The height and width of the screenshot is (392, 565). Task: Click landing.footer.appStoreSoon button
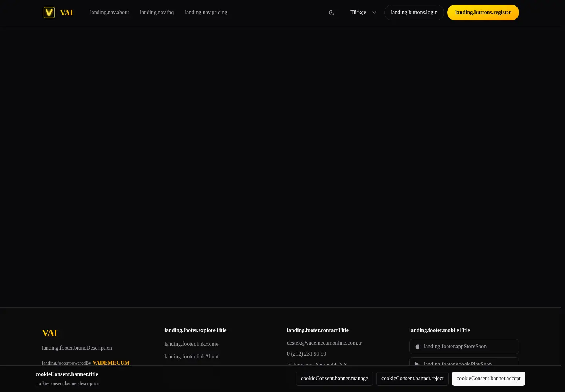(x=464, y=347)
